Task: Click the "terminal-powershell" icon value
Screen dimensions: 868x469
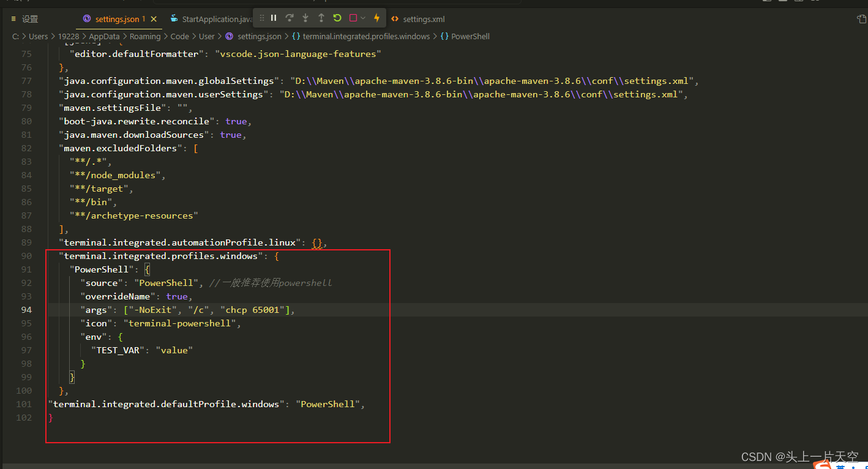Action: 180,323
